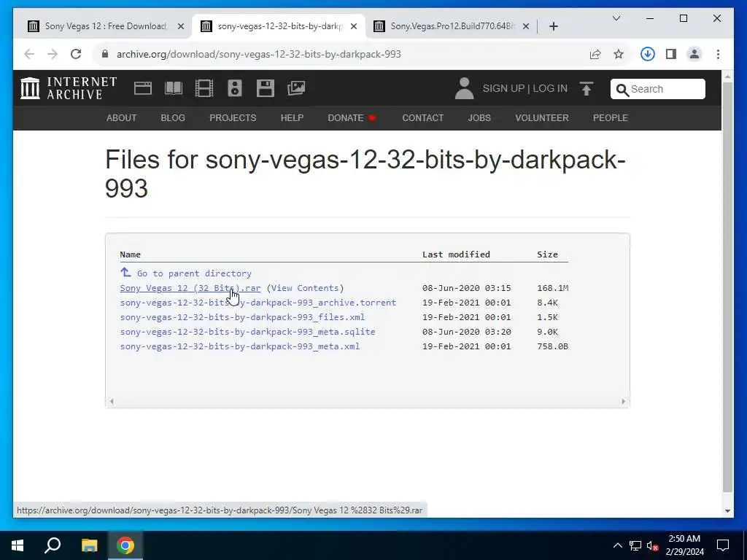Open the Windows Start menu

pos(18,545)
